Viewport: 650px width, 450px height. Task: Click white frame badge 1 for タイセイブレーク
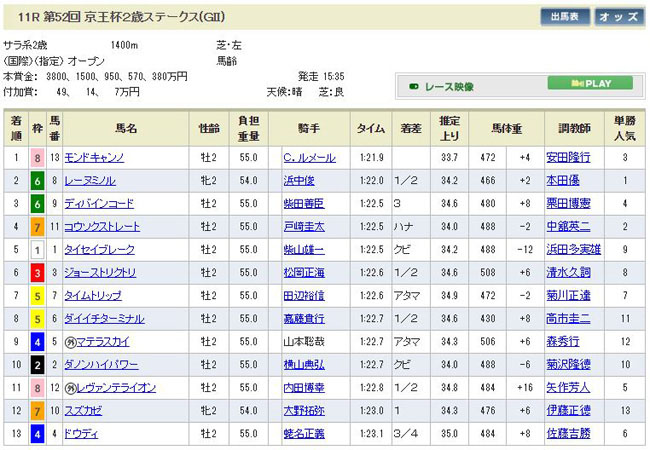click(x=39, y=249)
